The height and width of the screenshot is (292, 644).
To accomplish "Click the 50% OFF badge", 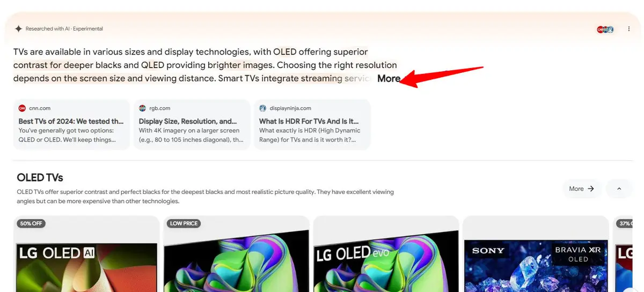I will (x=31, y=223).
